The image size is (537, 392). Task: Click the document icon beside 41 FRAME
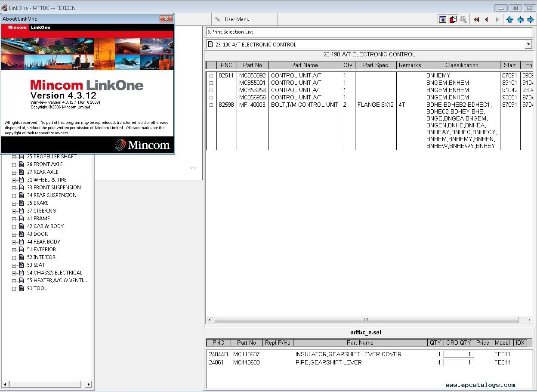(22, 219)
